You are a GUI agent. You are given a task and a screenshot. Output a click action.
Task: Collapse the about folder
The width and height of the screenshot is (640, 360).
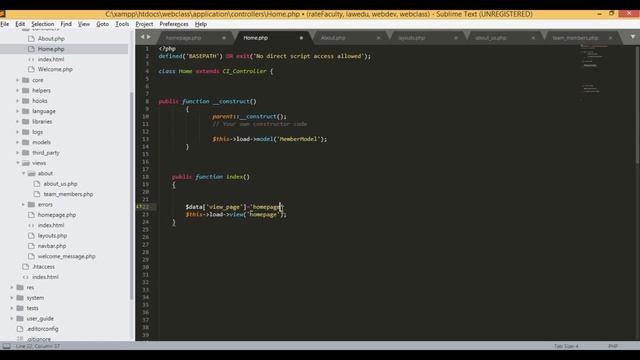(23, 173)
